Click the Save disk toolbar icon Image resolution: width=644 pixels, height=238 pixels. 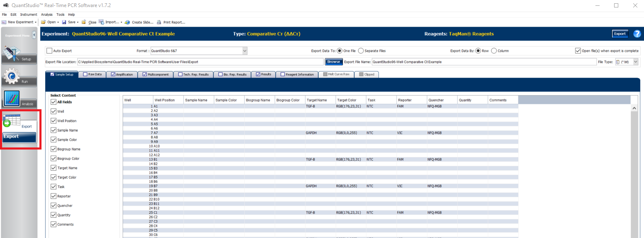point(64,22)
